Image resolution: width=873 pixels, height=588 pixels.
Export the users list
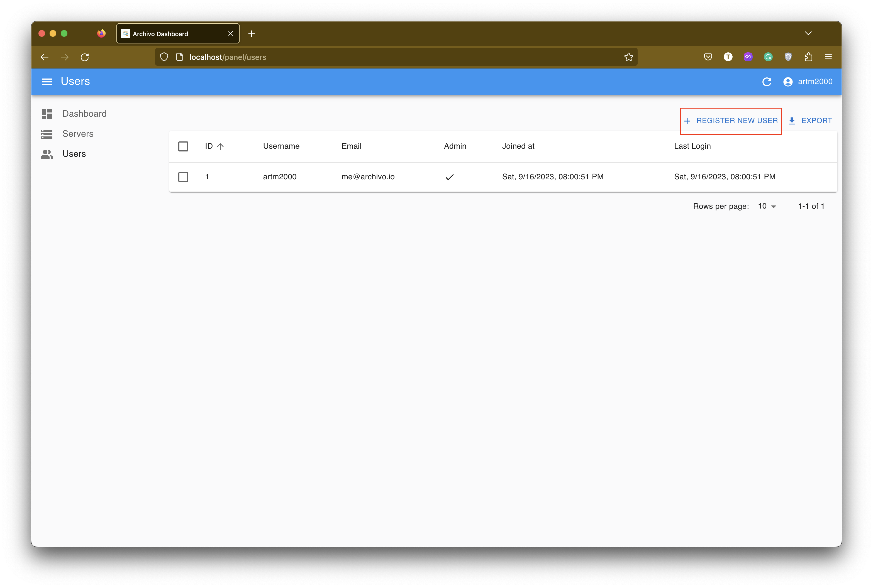point(810,121)
